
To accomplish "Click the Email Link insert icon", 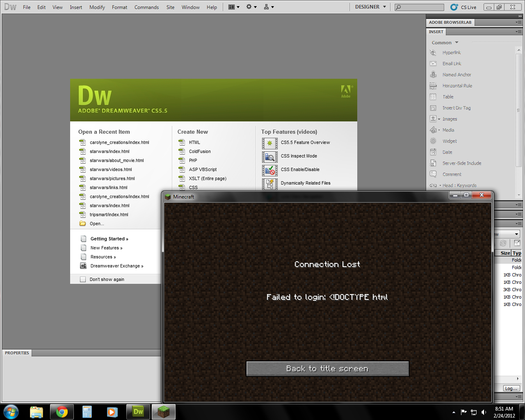I will tap(433, 64).
